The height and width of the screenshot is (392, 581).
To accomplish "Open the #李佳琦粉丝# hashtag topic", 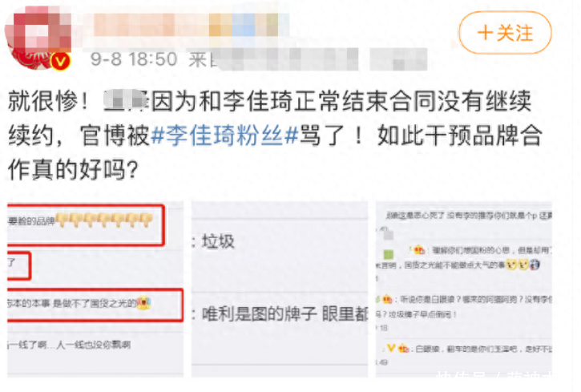I will coord(224,135).
